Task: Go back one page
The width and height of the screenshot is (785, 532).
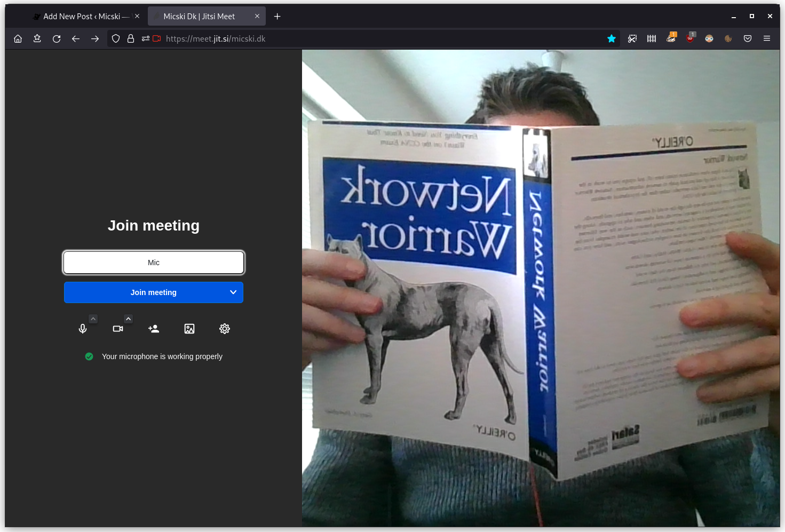Action: (76, 38)
